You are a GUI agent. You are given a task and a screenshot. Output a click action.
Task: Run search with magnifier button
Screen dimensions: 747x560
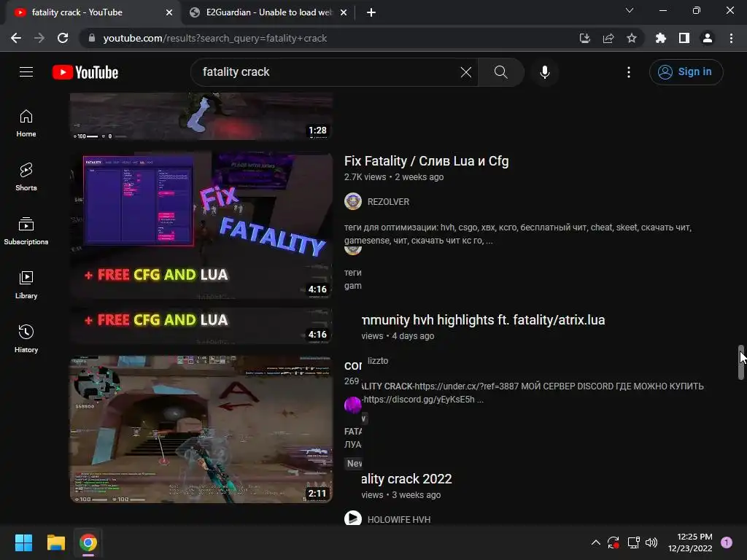500,72
